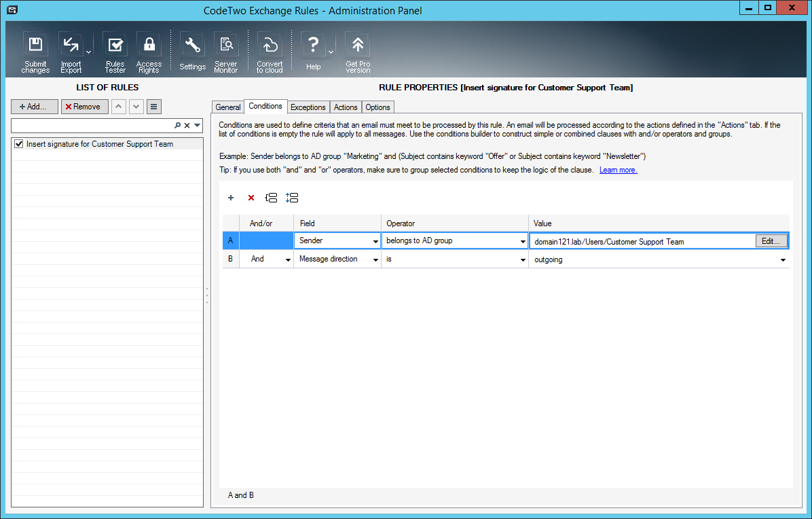The image size is (812, 519).
Task: Click the Submit changes toolbar icon
Action: pyautogui.click(x=35, y=54)
